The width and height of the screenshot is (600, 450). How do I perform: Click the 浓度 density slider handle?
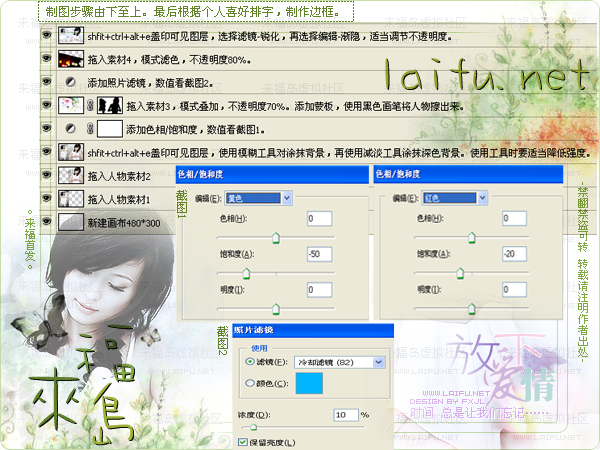253,427
